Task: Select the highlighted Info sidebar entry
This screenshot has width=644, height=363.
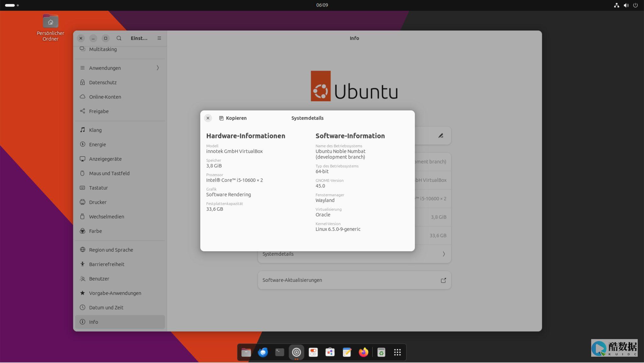Action: tap(120, 322)
